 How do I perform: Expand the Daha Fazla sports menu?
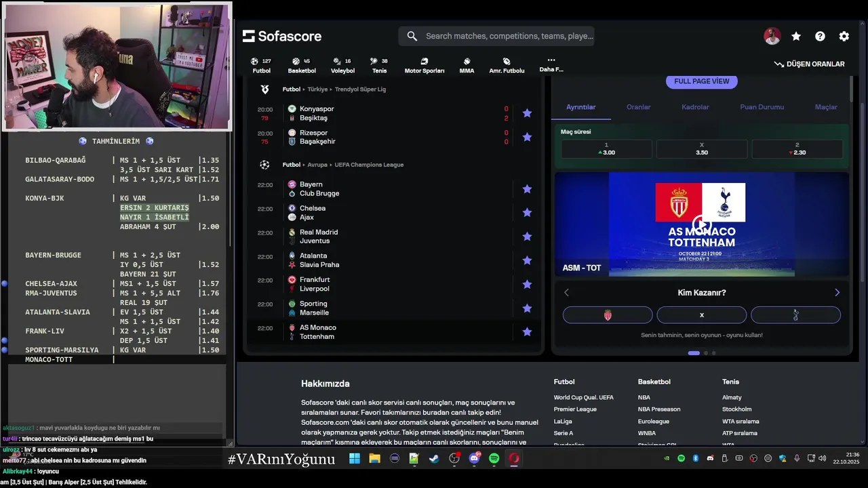[x=551, y=65]
